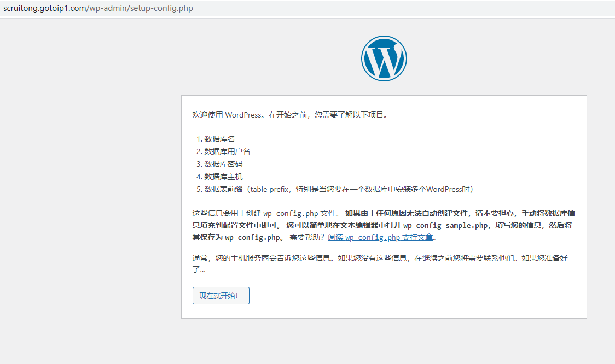Screen dimensions: 615x364
Task: Click the 欢迎使用 WordPress welcome sentence
Action: point(290,115)
